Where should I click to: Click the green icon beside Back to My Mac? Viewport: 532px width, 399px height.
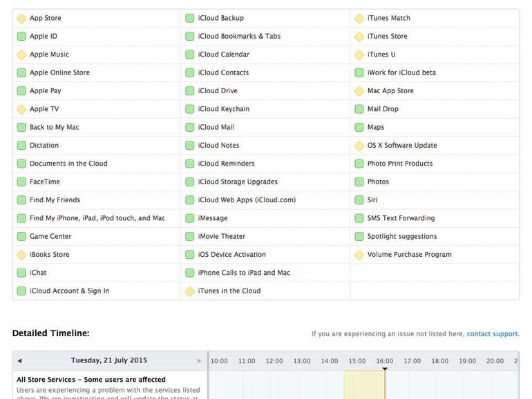coord(21,127)
